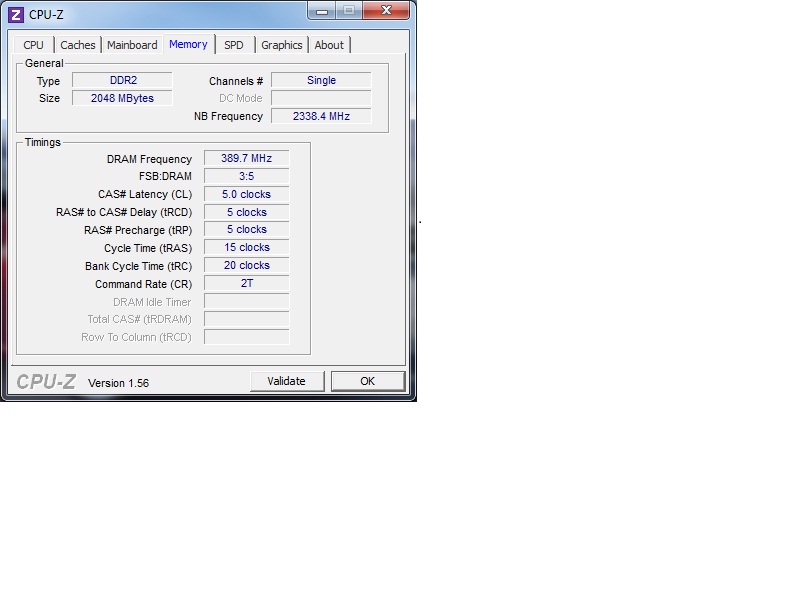Click the empty Total CAS# (tRDRAM) field

point(246,319)
